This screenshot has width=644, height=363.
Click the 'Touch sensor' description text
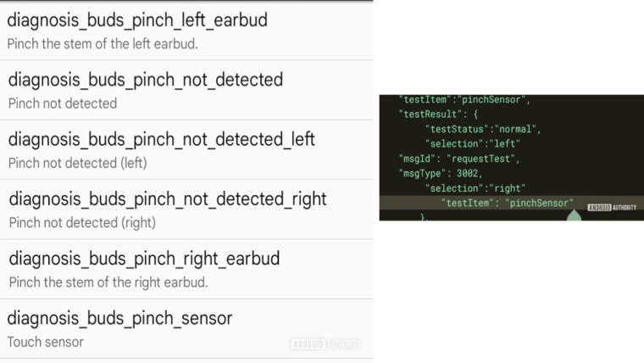[45, 342]
